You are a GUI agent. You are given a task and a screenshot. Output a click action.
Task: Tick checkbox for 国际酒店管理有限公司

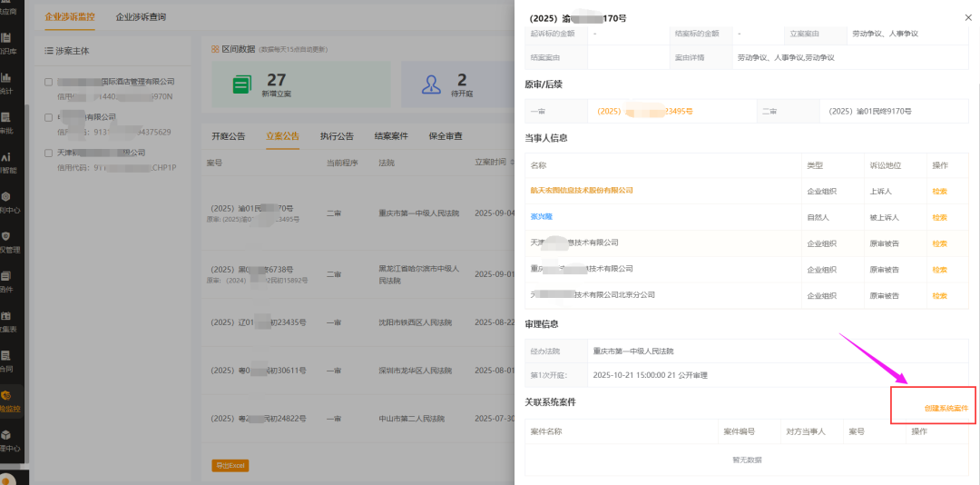[x=48, y=82]
